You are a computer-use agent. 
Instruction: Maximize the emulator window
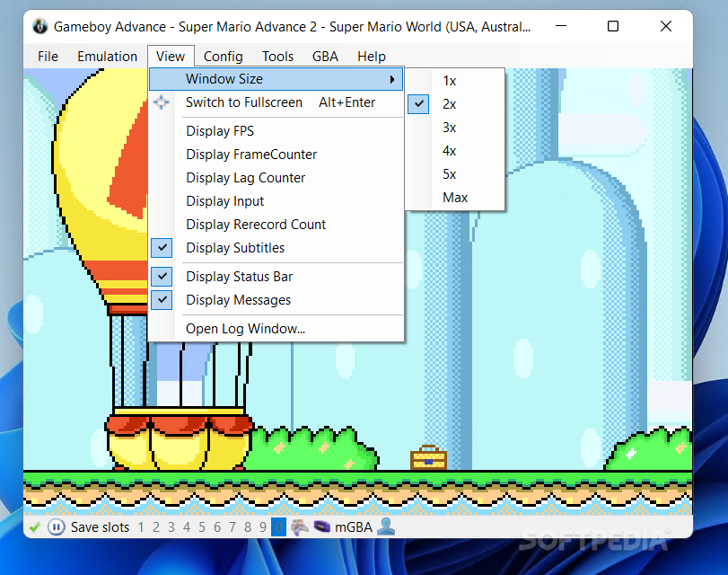click(x=613, y=26)
